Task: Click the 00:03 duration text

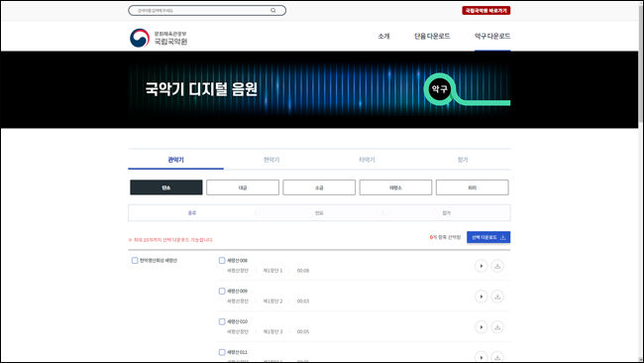Action: [303, 302]
